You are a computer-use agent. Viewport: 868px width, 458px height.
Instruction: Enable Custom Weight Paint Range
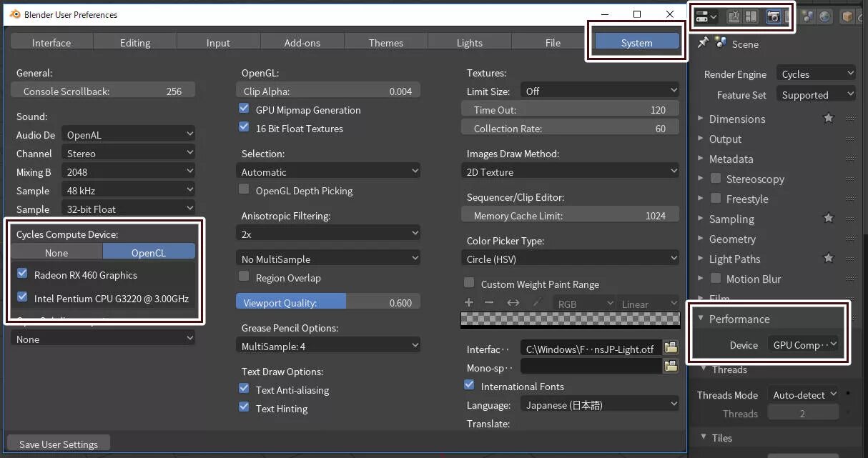469,284
